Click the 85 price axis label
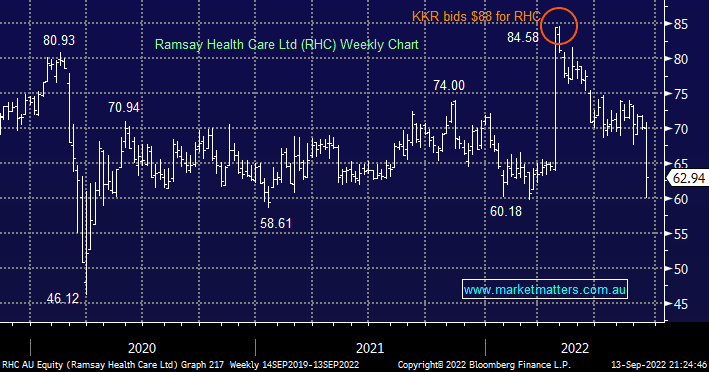 pos(681,24)
